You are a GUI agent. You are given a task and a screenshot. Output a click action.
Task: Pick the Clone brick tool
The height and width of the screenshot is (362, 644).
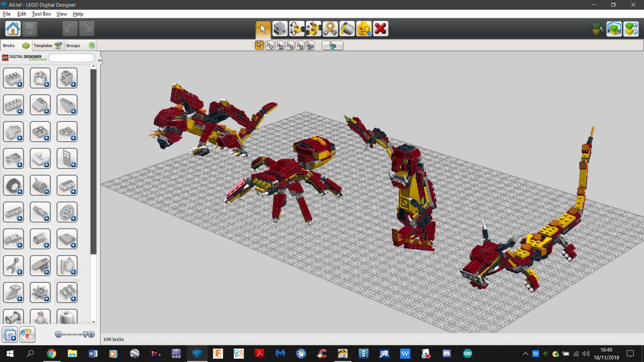(280, 29)
